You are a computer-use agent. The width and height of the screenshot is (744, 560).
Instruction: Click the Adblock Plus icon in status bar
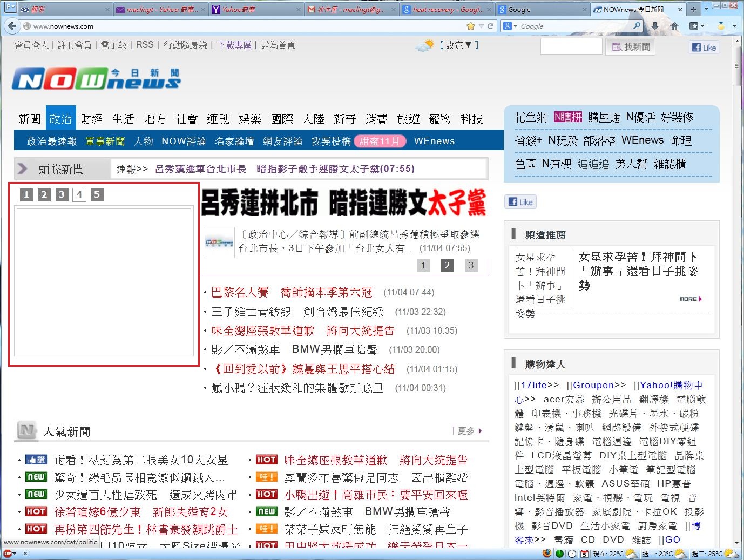click(x=8, y=554)
